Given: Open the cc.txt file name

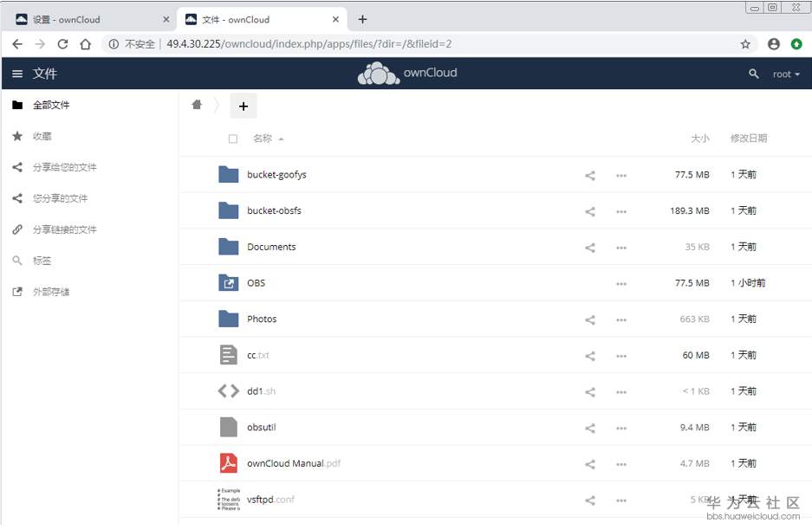Looking at the screenshot, I should click(x=258, y=355).
